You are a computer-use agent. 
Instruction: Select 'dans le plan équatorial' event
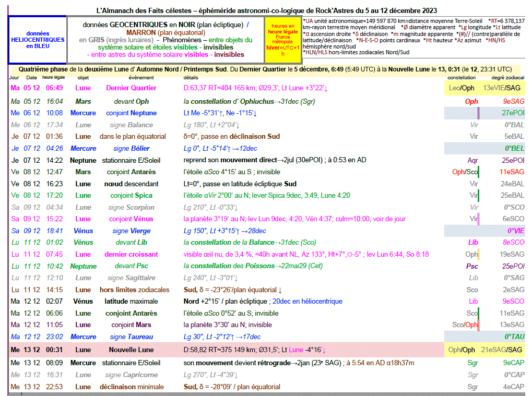point(133,136)
